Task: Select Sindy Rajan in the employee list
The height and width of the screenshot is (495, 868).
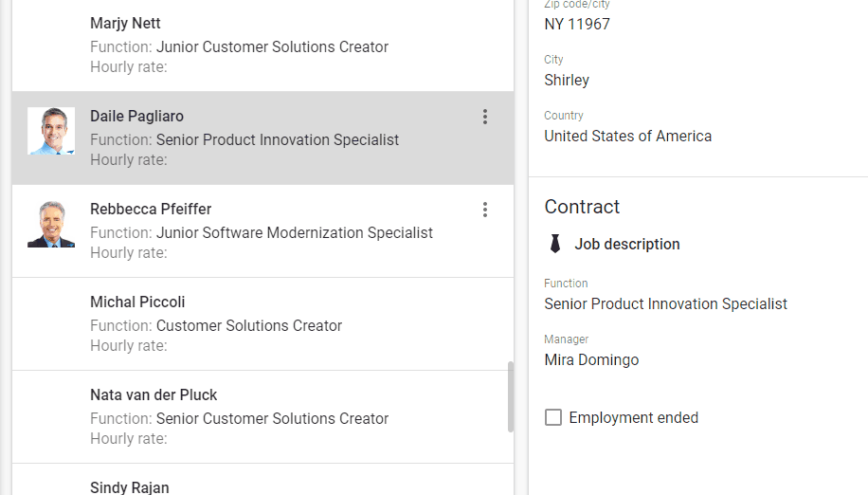Action: pyautogui.click(x=262, y=480)
